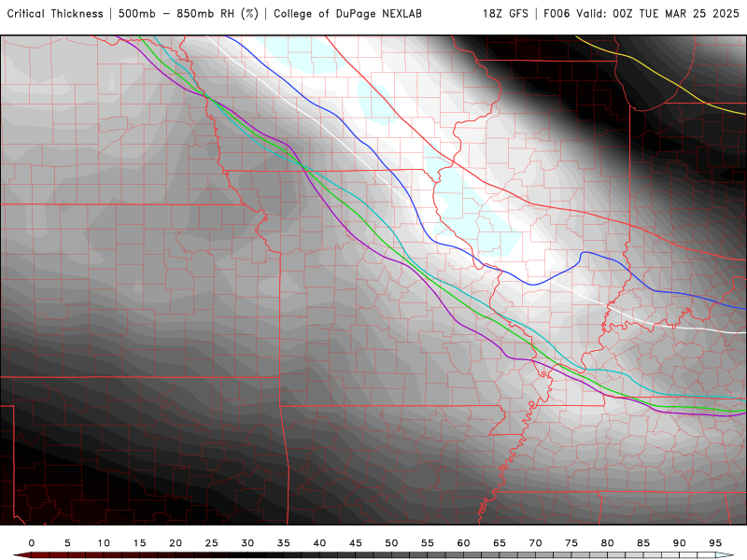Click the colorbar label "10"
The image size is (747, 560).
104,543
